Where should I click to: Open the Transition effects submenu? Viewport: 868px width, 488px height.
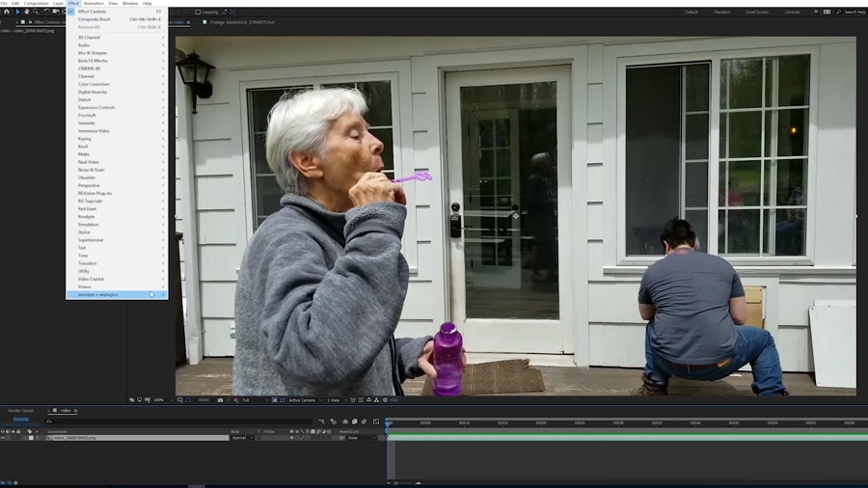(x=117, y=263)
